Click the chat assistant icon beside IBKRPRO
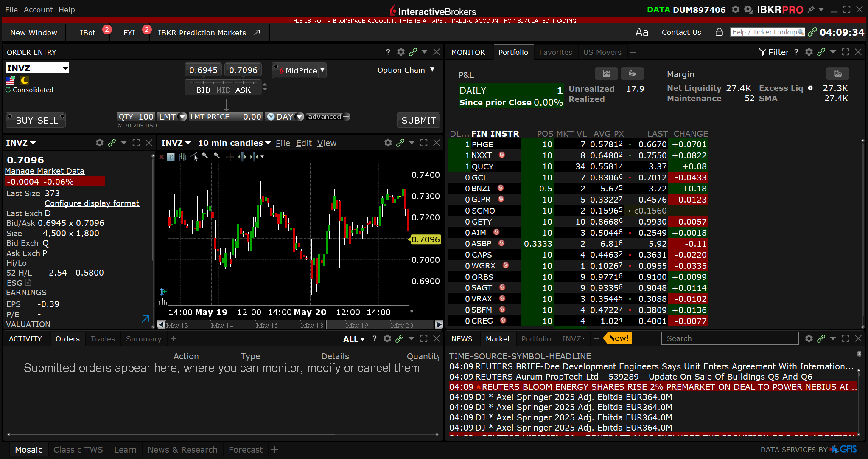The height and width of the screenshot is (459, 868). pyautogui.click(x=749, y=9)
